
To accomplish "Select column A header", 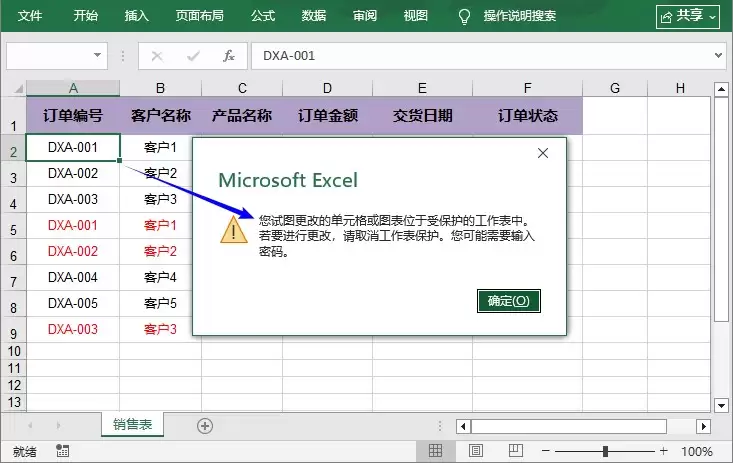I will [x=73, y=88].
